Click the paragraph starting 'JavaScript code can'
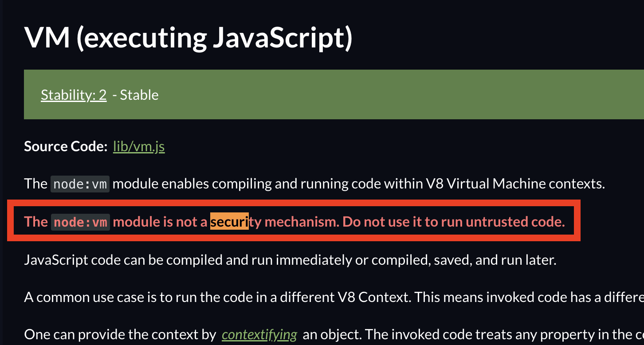The width and height of the screenshot is (644, 345). pos(290,259)
